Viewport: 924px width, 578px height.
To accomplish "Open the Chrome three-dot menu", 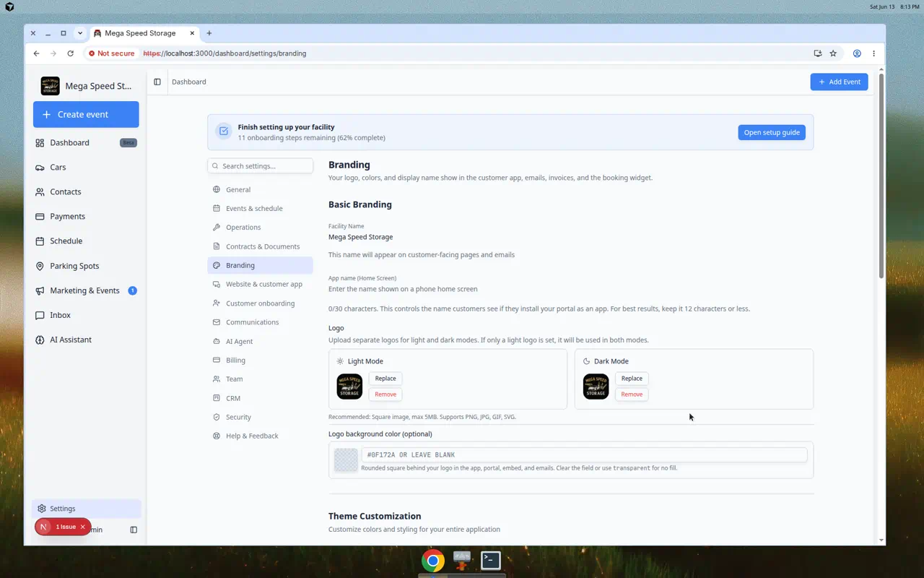I will pyautogui.click(x=873, y=53).
